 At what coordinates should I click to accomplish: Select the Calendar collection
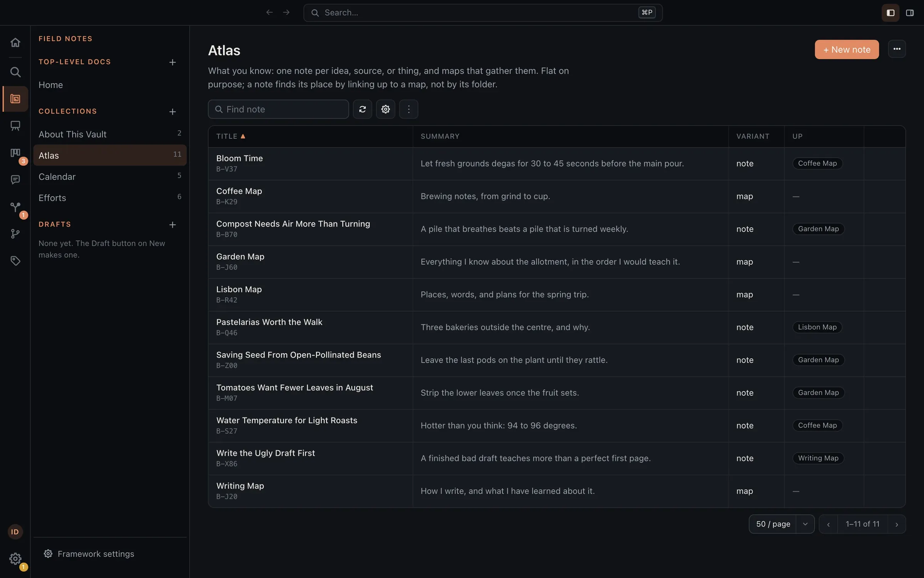[x=110, y=176]
